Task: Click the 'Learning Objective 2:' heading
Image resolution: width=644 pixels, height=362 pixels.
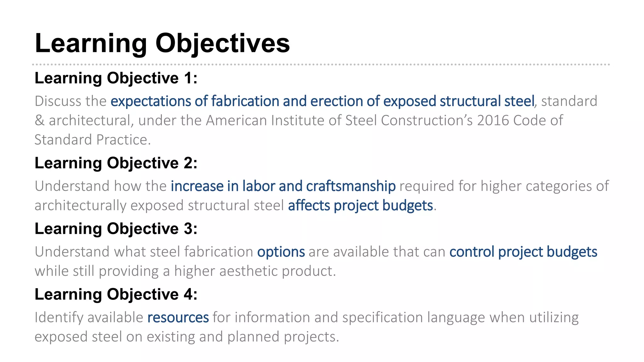Action: click(116, 163)
